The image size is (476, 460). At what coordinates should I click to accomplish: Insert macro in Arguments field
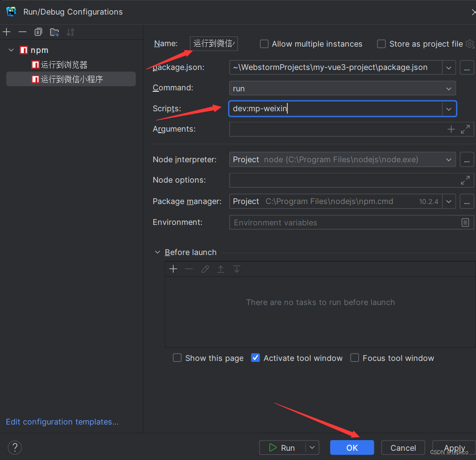451,130
